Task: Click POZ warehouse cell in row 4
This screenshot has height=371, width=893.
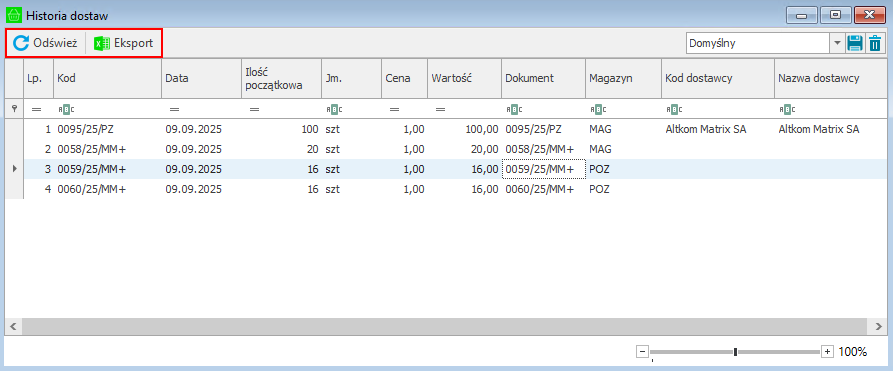Action: tap(623, 189)
